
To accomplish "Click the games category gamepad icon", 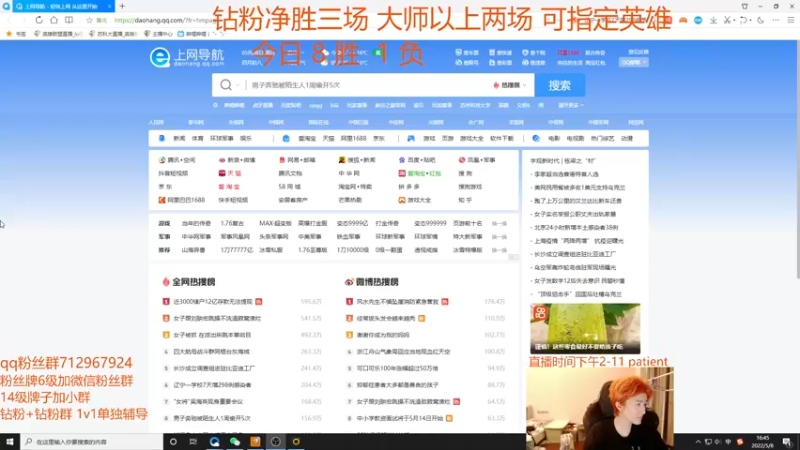I will tap(411, 138).
